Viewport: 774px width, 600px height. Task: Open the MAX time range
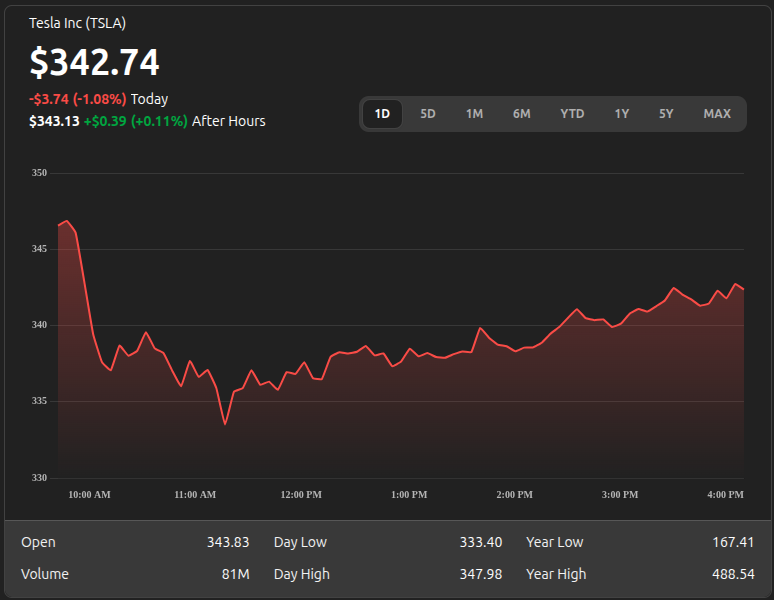(717, 114)
